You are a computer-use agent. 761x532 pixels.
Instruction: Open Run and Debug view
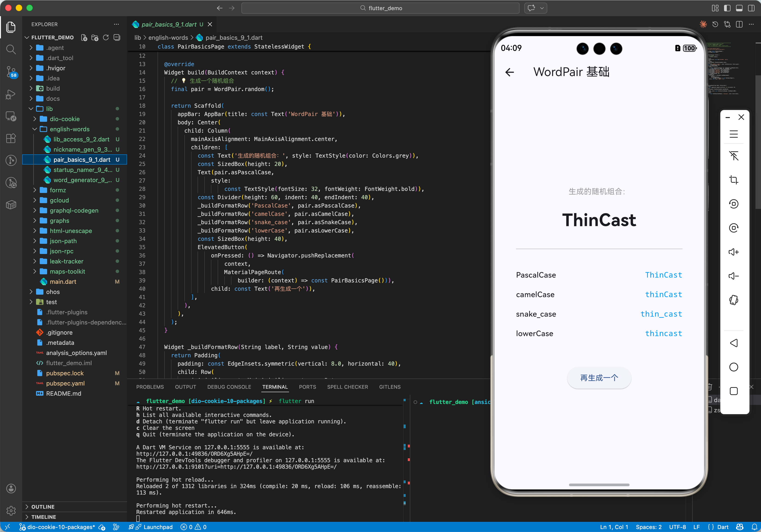[11, 94]
